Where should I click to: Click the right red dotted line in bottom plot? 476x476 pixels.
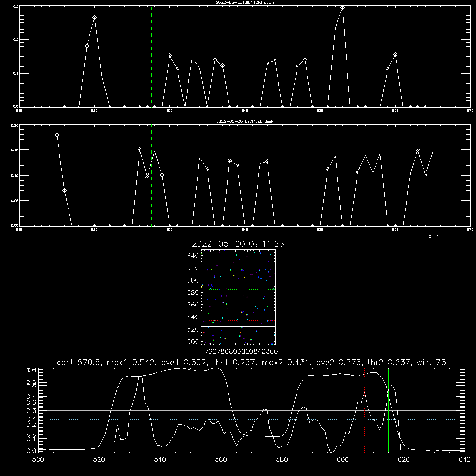[x=364, y=410]
